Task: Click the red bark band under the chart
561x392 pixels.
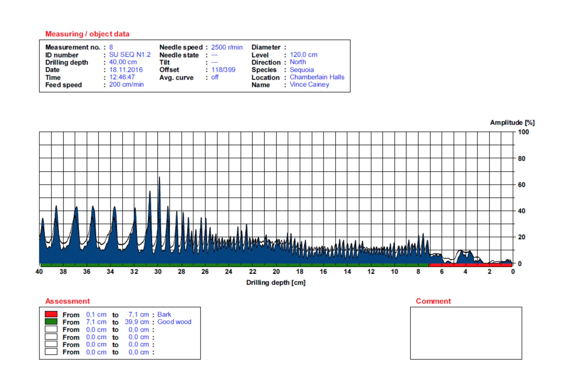Action: pos(470,265)
